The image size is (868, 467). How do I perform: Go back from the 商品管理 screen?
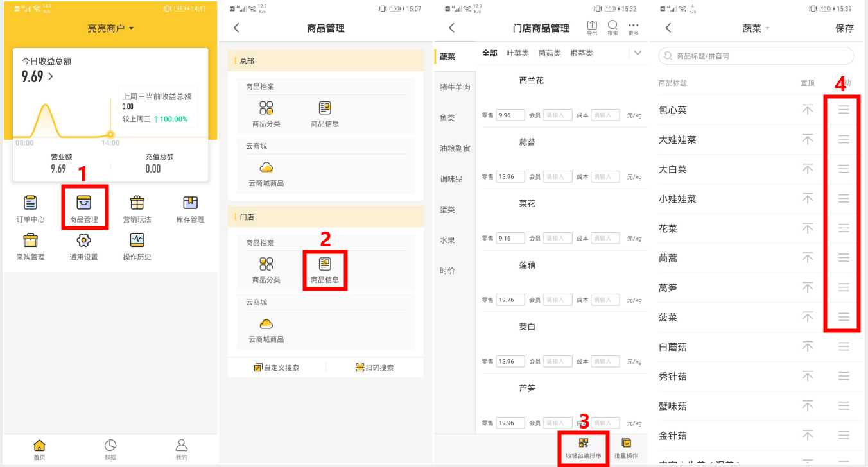click(236, 28)
